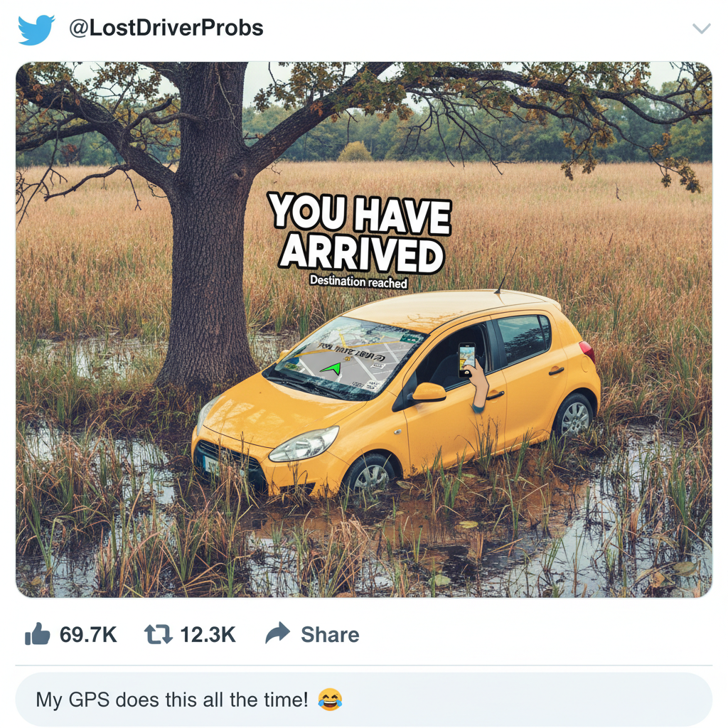Click the Twitter bird logo
Image resolution: width=728 pixels, height=728 pixels.
tap(36, 29)
